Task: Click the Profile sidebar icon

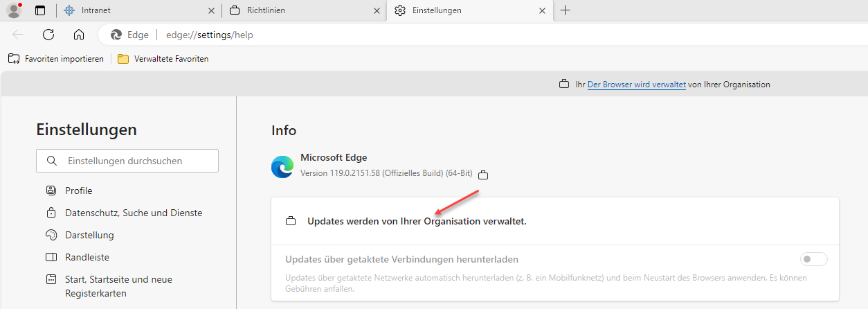Action: click(51, 191)
